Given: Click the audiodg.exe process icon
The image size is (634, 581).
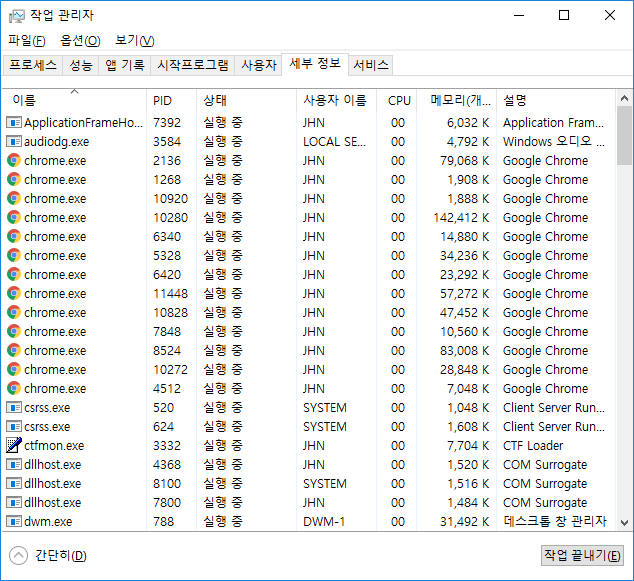Looking at the screenshot, I should pos(14,141).
